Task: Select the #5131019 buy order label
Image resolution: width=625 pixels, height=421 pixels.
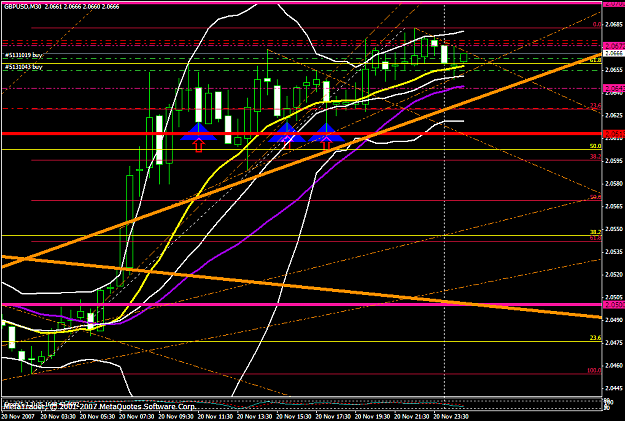Action: coord(24,55)
